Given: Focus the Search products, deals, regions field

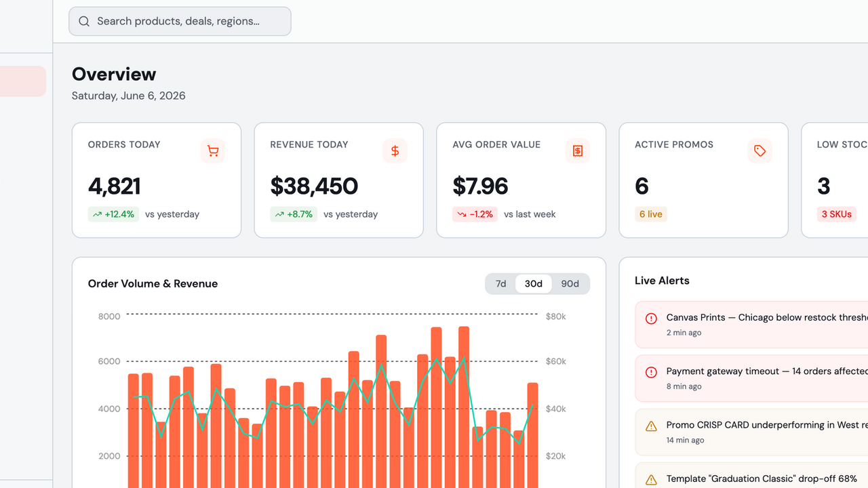Looking at the screenshot, I should click(180, 22).
